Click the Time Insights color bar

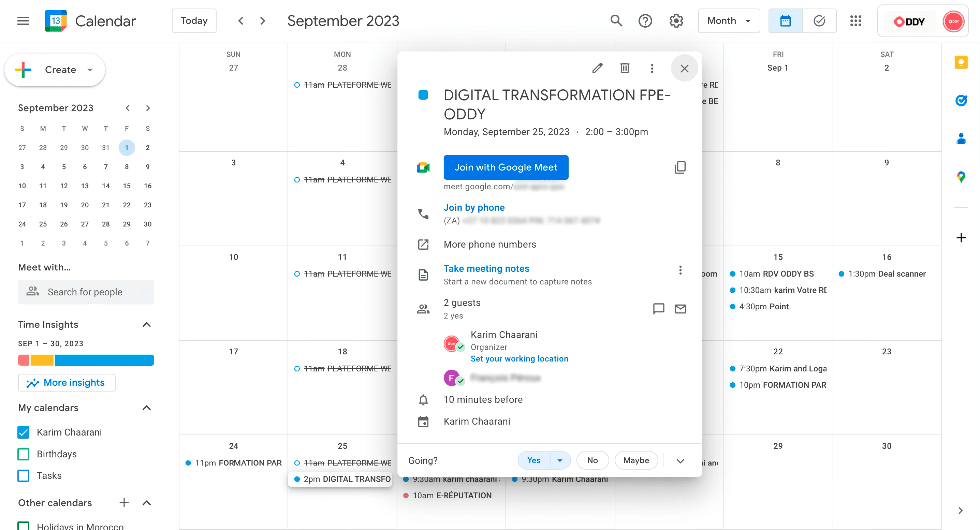(x=86, y=360)
